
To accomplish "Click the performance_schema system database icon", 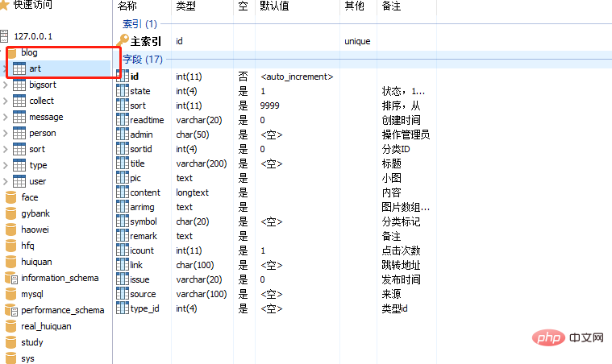I will (11, 310).
